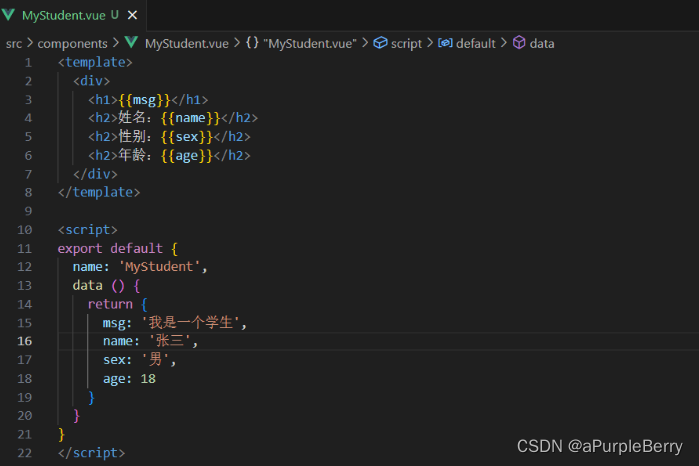The height and width of the screenshot is (466, 699).
Task: Click the opening <script> tag
Action: (x=87, y=230)
